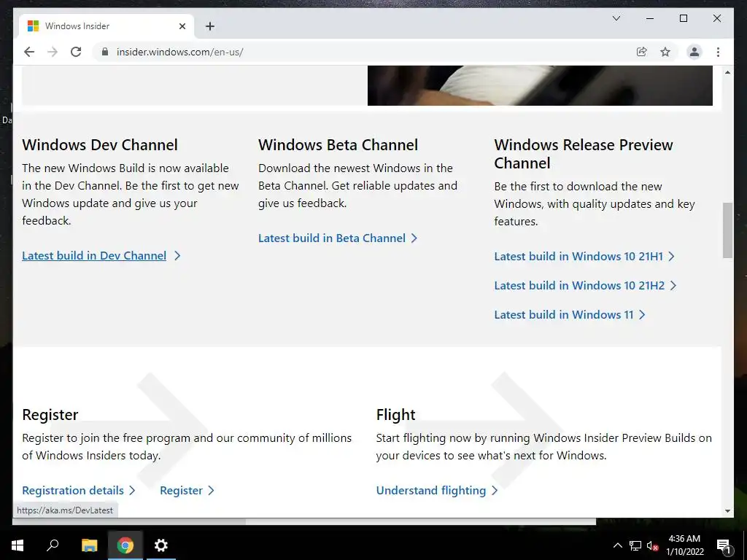Select the Windows Insider tab
The image size is (747, 560).
107,26
